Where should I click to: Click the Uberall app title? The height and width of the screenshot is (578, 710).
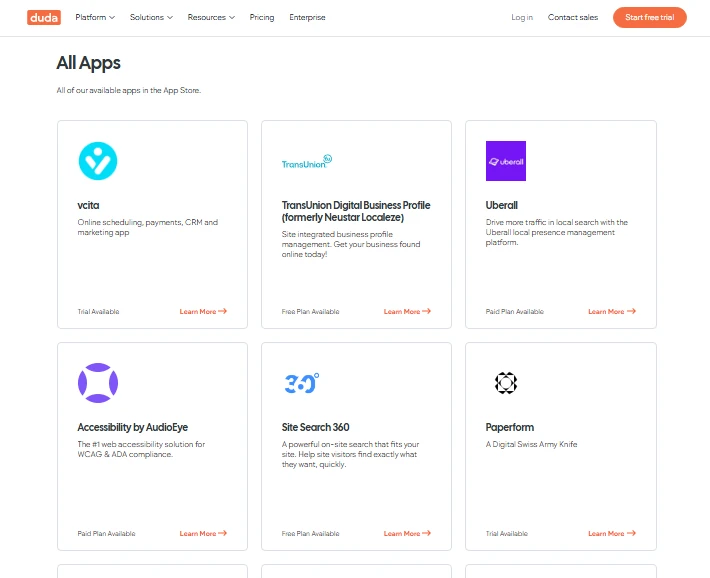point(502,205)
